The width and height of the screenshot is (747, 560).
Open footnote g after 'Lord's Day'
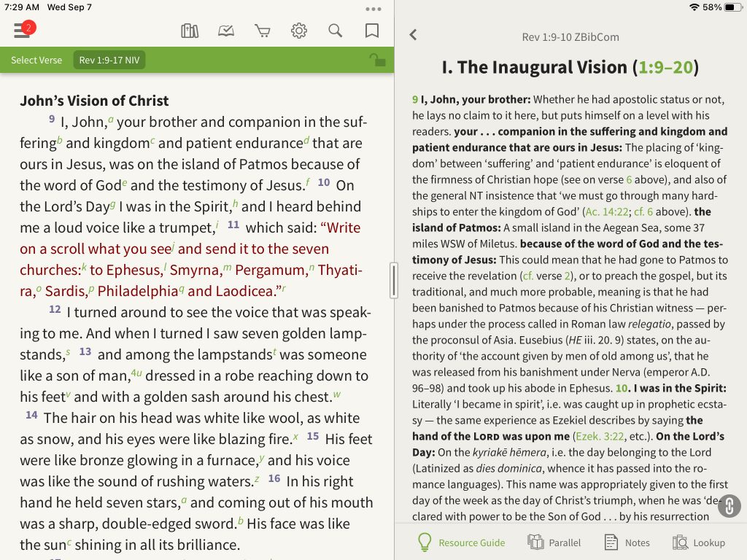point(112,204)
